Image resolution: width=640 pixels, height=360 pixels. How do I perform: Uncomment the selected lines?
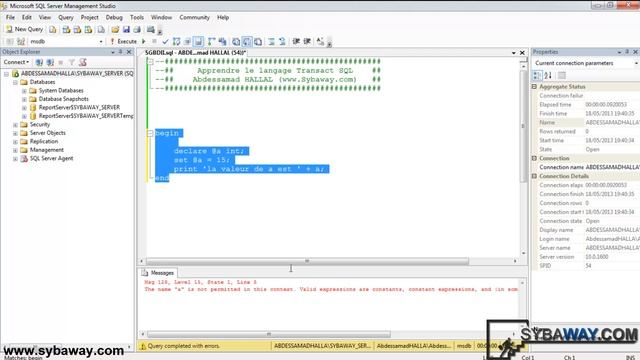[x=282, y=41]
